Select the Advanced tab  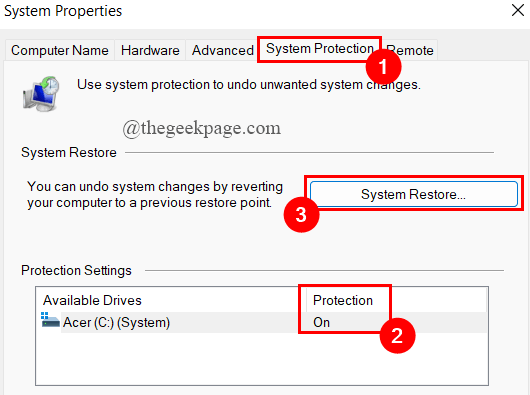(x=222, y=50)
